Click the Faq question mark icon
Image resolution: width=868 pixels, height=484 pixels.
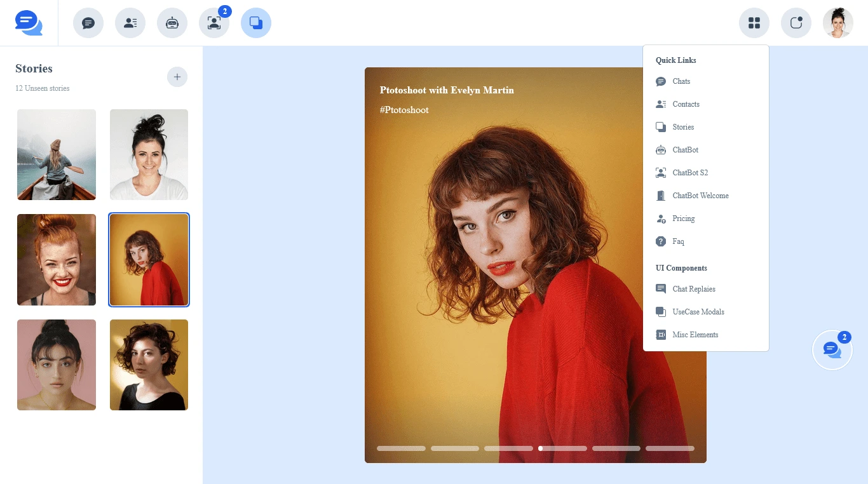point(661,241)
